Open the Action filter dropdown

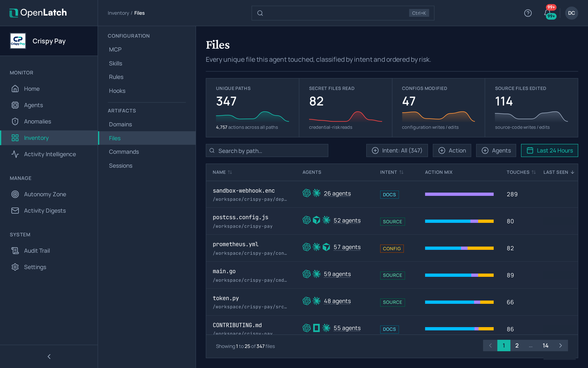(x=452, y=151)
